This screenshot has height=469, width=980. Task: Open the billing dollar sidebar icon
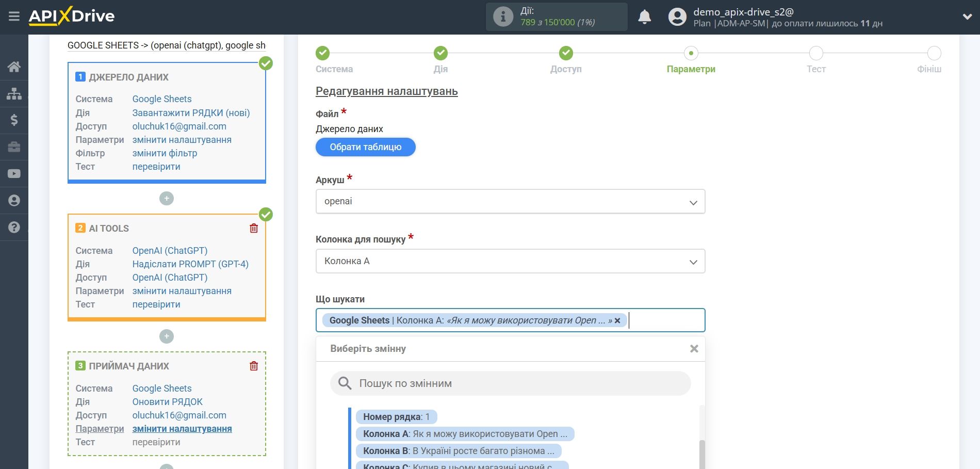coord(14,120)
